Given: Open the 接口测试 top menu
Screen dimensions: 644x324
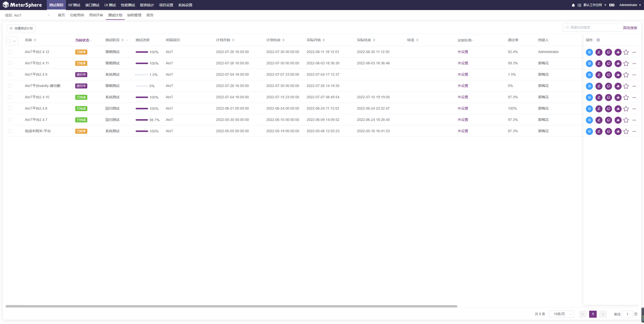Looking at the screenshot, I should 92,5.
